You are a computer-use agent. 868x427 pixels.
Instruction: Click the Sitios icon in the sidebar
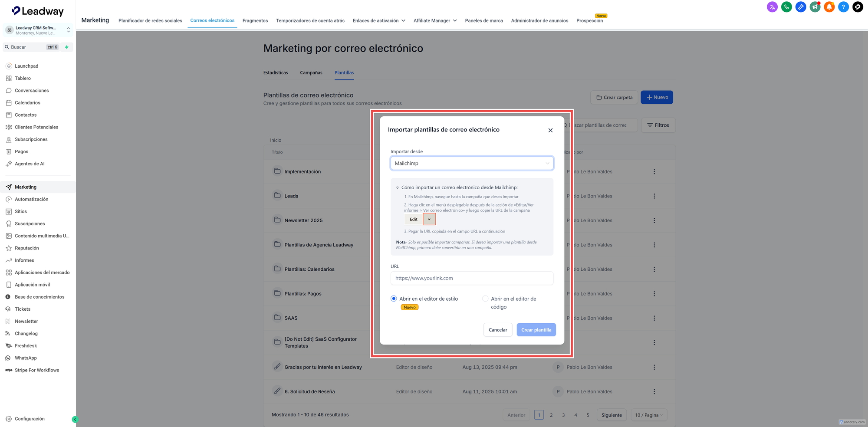click(x=9, y=211)
